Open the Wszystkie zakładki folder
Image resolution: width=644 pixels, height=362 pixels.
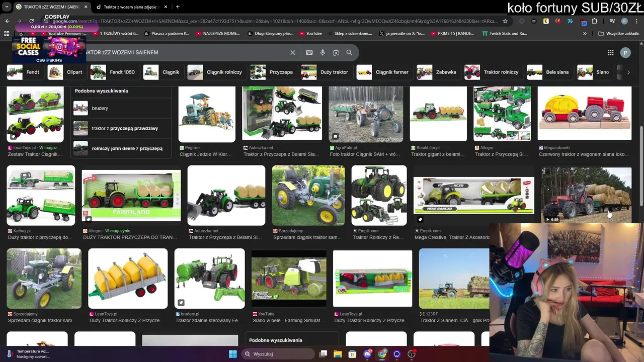(618, 34)
